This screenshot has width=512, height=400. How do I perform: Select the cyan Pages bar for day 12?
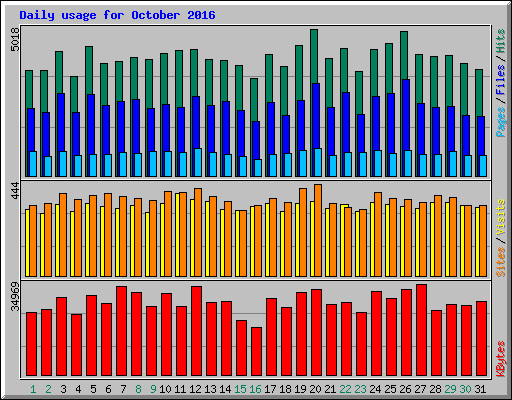pyautogui.click(x=198, y=162)
